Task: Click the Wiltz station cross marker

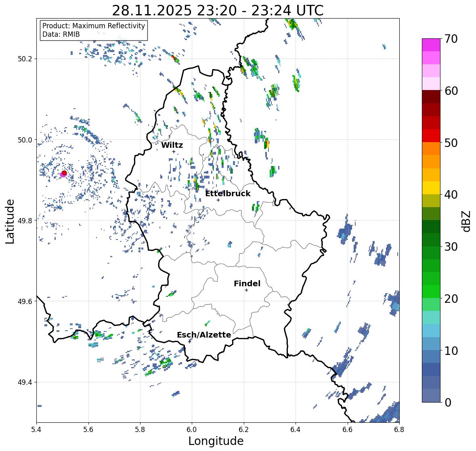Action: (174, 151)
